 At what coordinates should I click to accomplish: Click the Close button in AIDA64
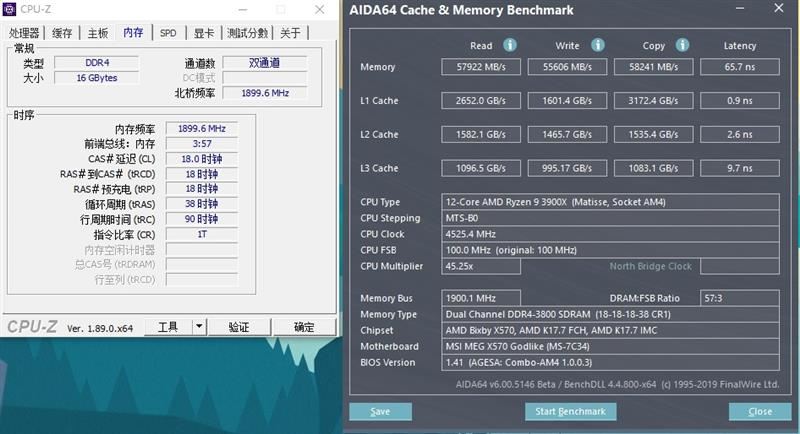[760, 412]
